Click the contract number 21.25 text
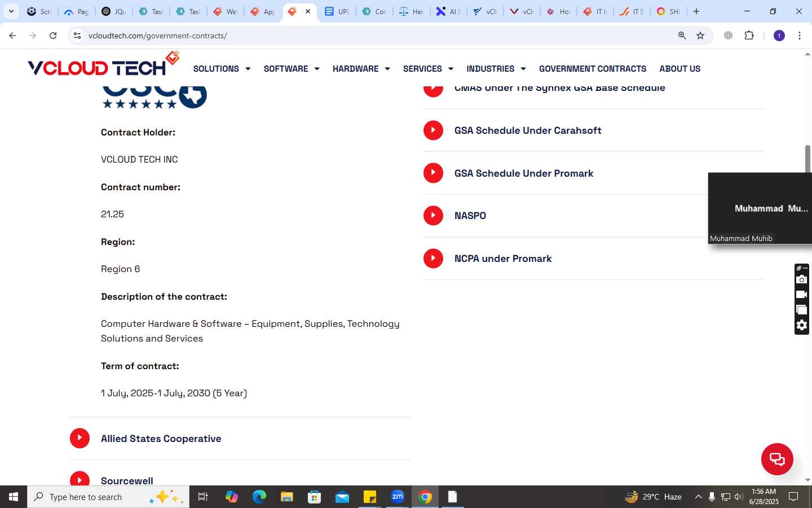812x508 pixels. pyautogui.click(x=112, y=214)
